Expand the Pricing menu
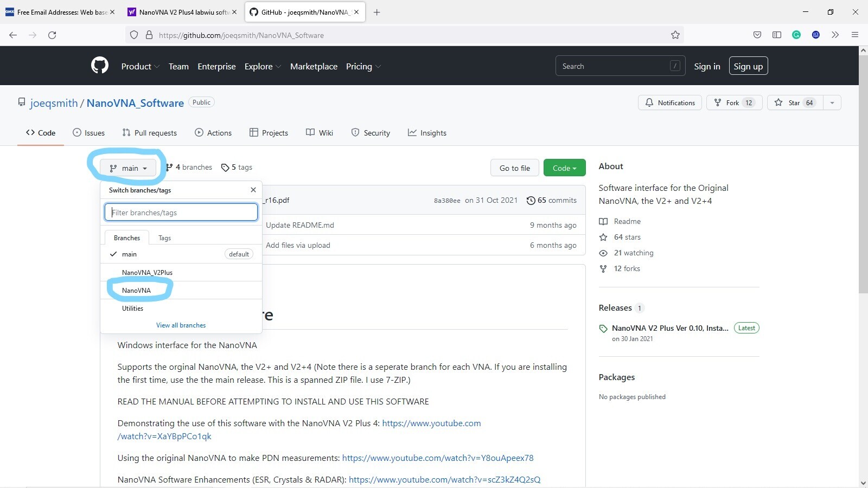Viewport: 868px width, 488px height. pyautogui.click(x=363, y=66)
